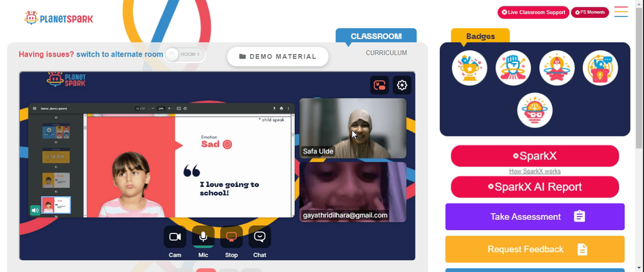Click the switch to alternate room link

(120, 54)
